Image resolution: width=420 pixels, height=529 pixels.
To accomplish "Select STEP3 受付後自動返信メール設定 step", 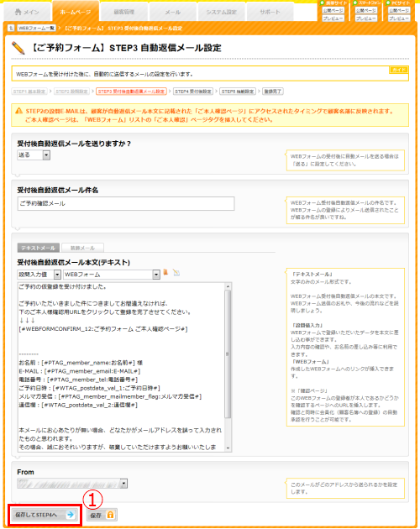I will coord(131,92).
